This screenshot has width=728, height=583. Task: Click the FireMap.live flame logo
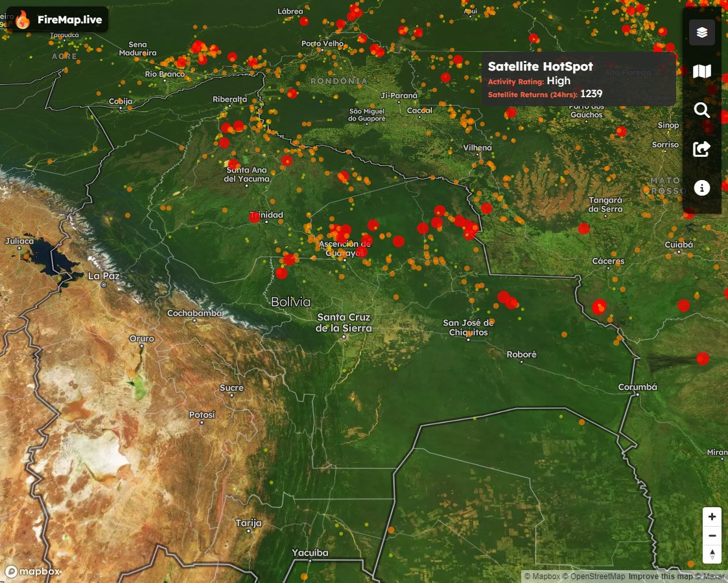pos(22,19)
